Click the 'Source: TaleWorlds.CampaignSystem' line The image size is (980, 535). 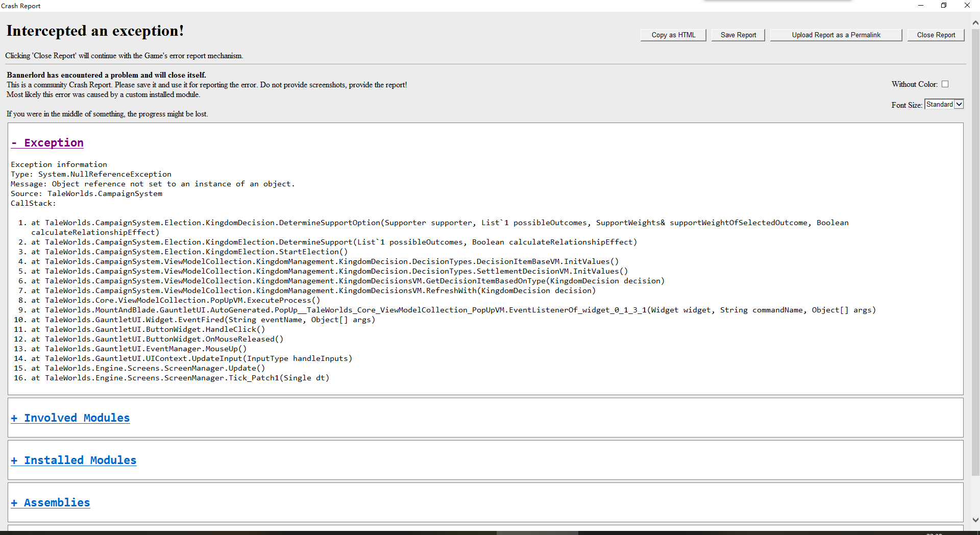coord(87,193)
